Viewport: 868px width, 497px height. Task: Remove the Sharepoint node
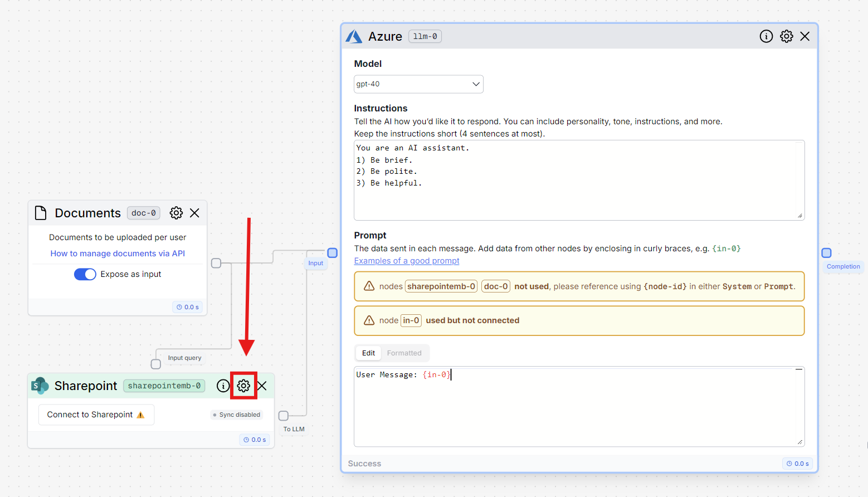262,386
